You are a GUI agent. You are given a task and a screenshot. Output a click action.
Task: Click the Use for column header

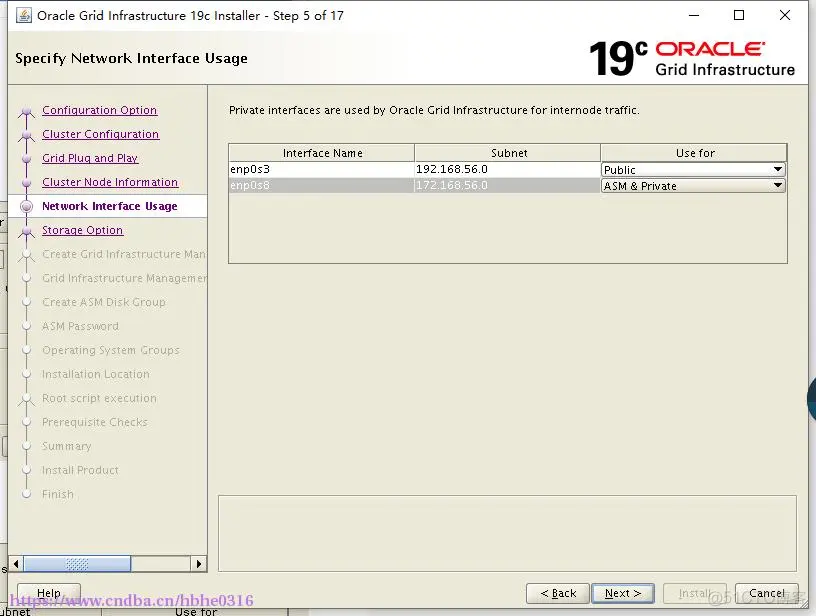[x=694, y=153]
